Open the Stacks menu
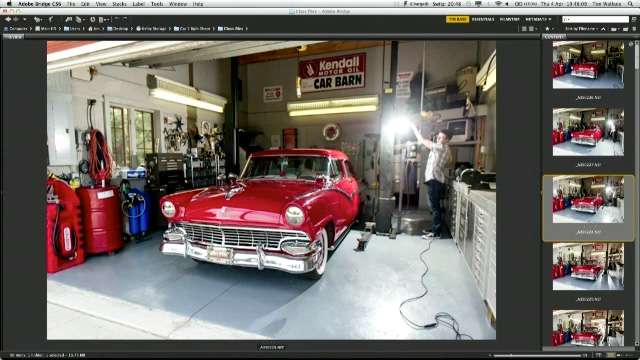This screenshot has width=640, height=360. (x=119, y=4)
